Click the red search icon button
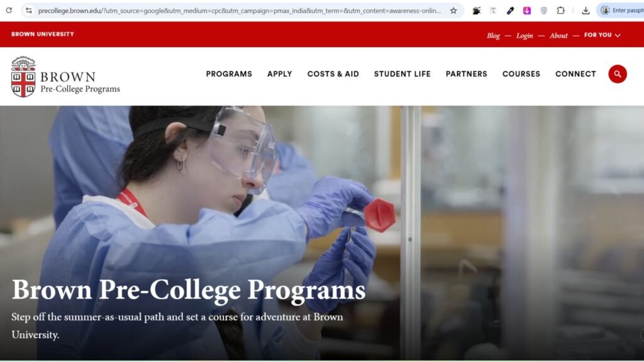Screen dimensions: 644x362 pyautogui.click(x=618, y=74)
